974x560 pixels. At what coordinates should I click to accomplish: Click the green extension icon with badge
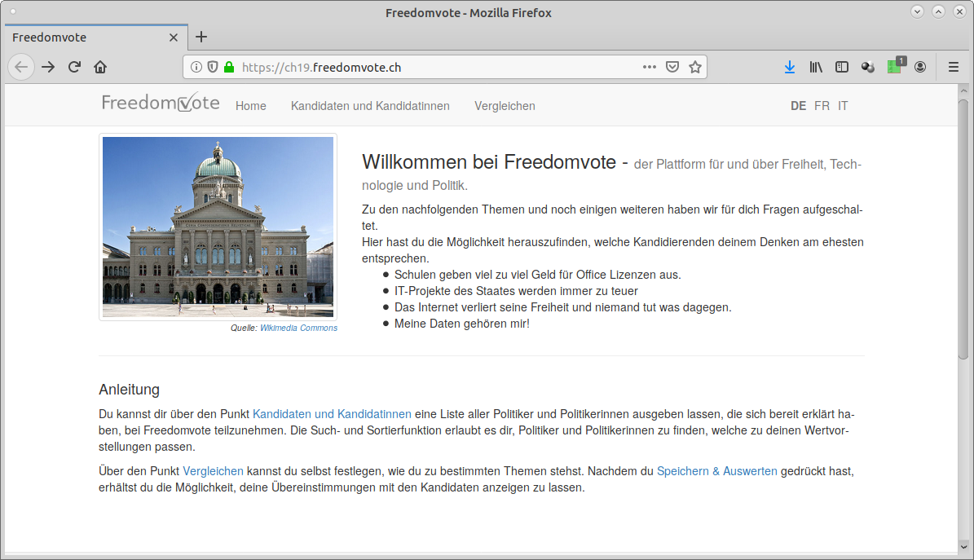[895, 66]
